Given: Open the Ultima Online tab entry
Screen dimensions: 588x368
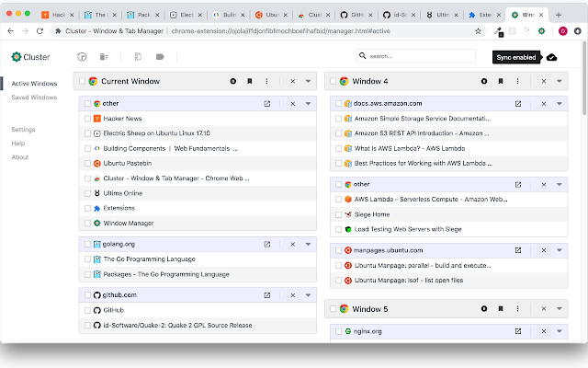Looking at the screenshot, I should coord(122,193).
